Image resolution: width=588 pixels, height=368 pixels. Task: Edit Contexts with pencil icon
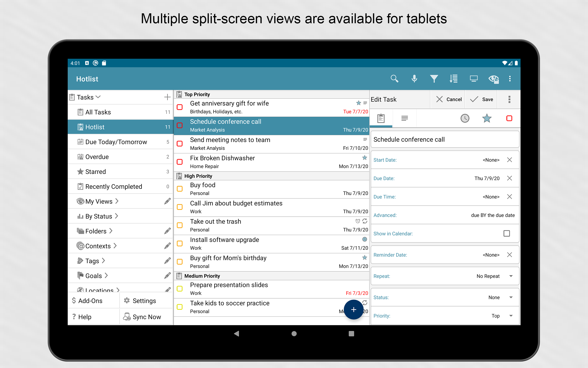coord(167,246)
